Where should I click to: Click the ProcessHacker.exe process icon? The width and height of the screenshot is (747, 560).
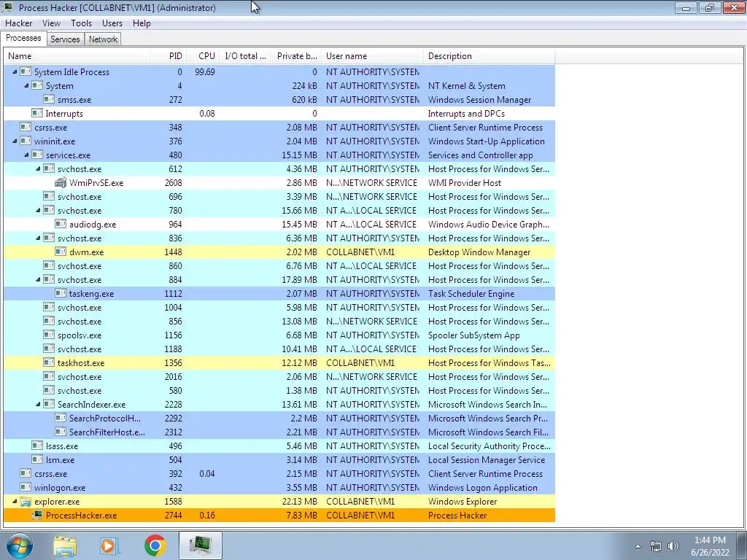coord(37,516)
